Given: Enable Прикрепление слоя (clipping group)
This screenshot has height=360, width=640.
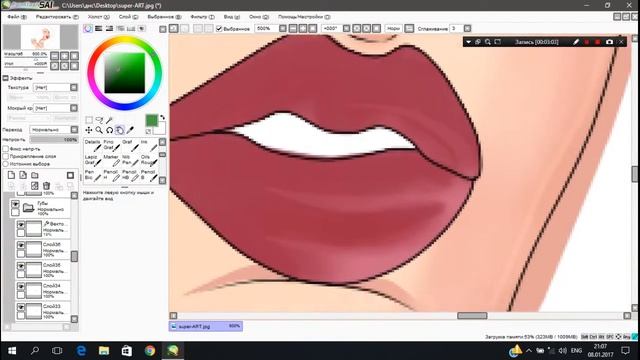Looking at the screenshot, I should point(6,156).
